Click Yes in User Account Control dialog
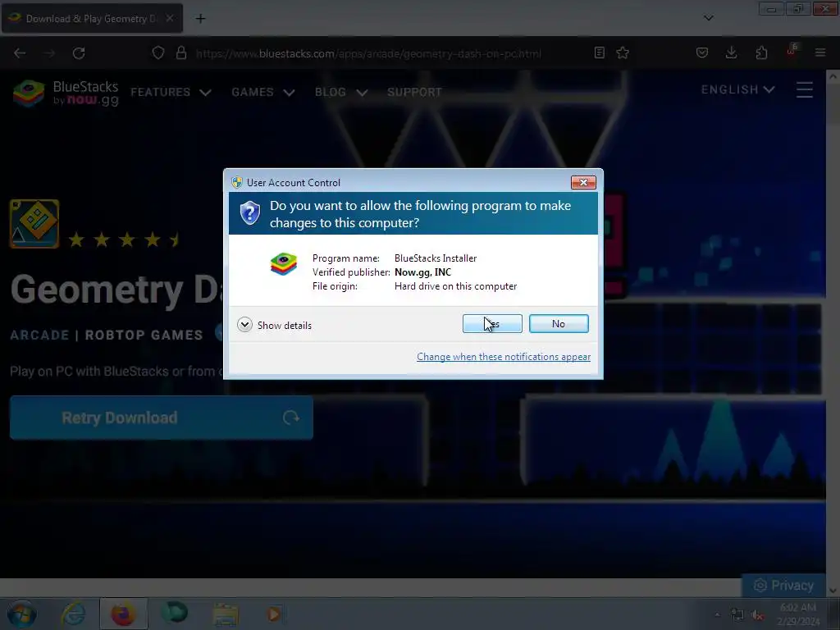840x630 pixels. coord(492,323)
